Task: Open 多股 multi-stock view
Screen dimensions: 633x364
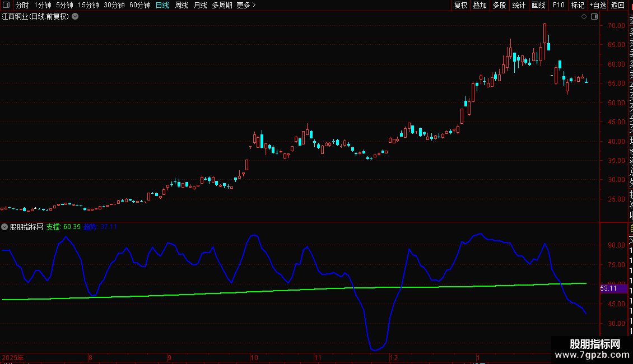Action: (x=499, y=5)
